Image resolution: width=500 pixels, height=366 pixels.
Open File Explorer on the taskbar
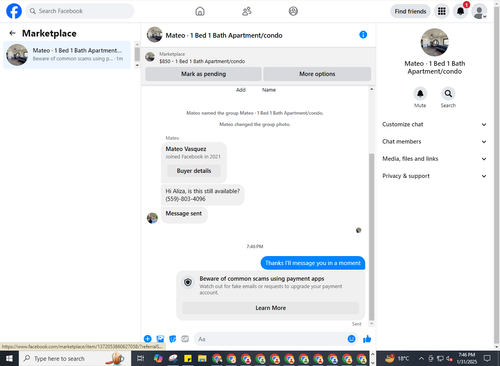202,358
